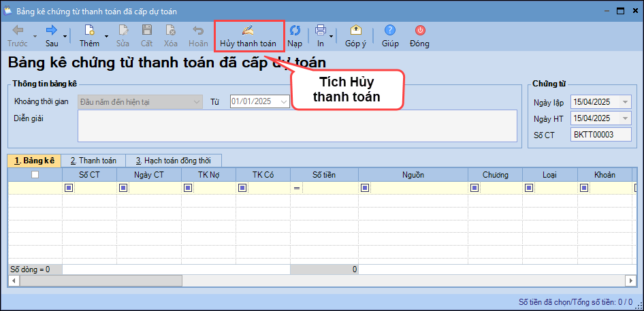Maximize the Bảng kê window
This screenshot has height=311, width=644.
click(x=620, y=11)
